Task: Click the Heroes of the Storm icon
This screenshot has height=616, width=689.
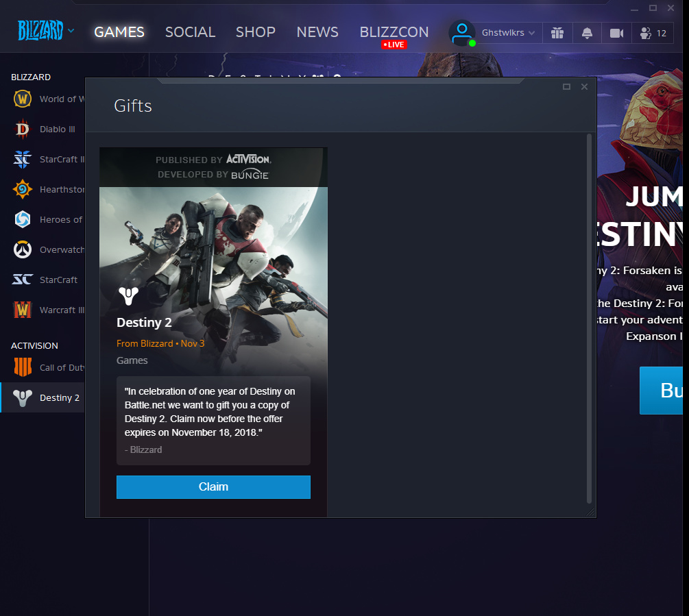Action: pos(23,219)
